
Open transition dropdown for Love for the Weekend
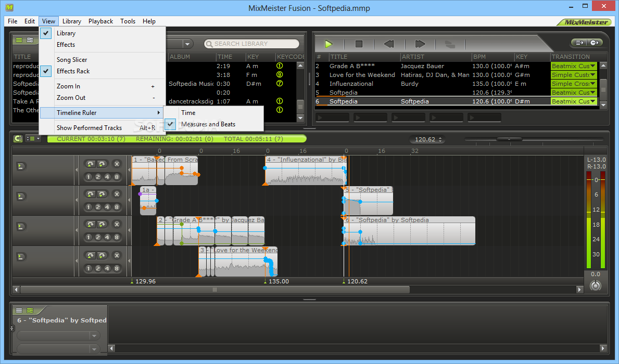click(592, 75)
